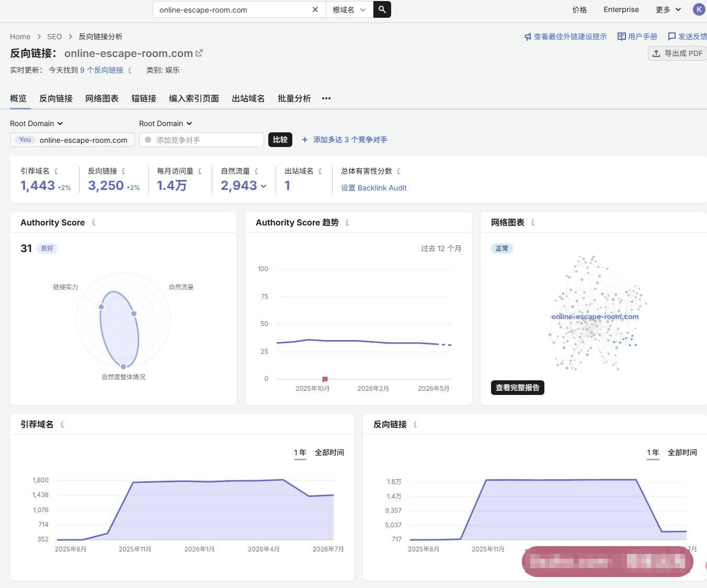Click the 3,250 backlinks value
This screenshot has height=588, width=707.
pyautogui.click(x=106, y=186)
